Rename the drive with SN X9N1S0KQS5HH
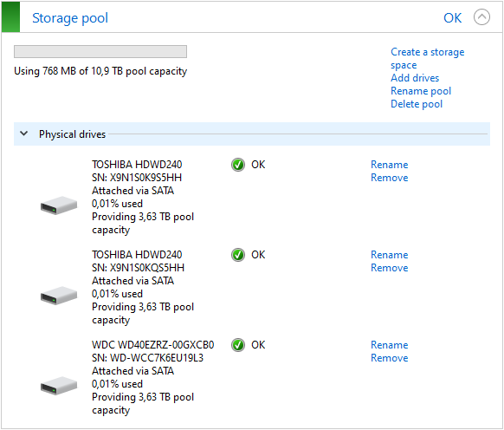504x430 pixels. pos(389,255)
